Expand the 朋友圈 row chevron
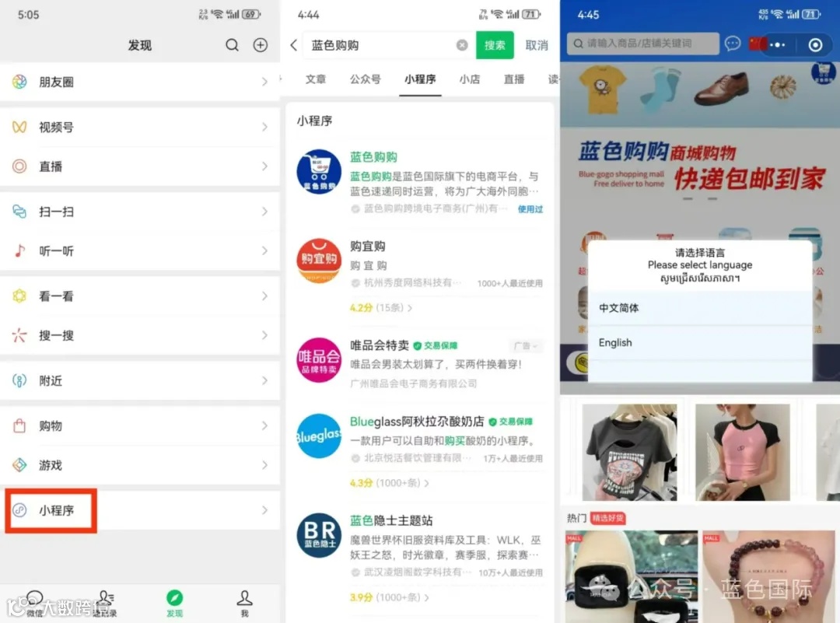 coord(264,82)
